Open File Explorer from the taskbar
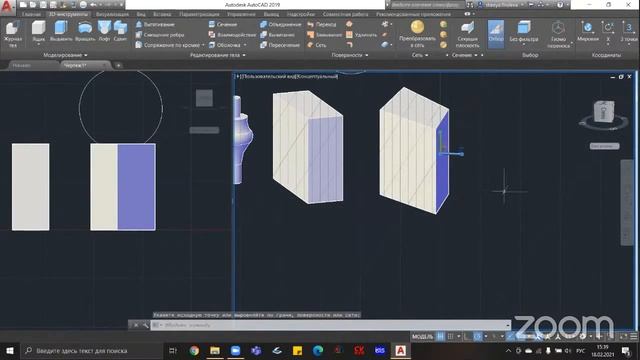This screenshot has height=360, width=640. point(215,351)
